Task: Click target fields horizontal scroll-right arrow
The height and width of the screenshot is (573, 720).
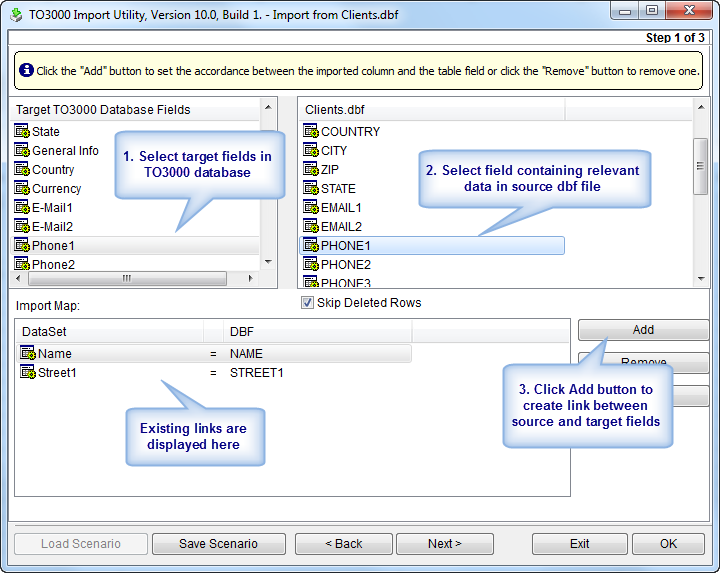Action: tap(250, 278)
